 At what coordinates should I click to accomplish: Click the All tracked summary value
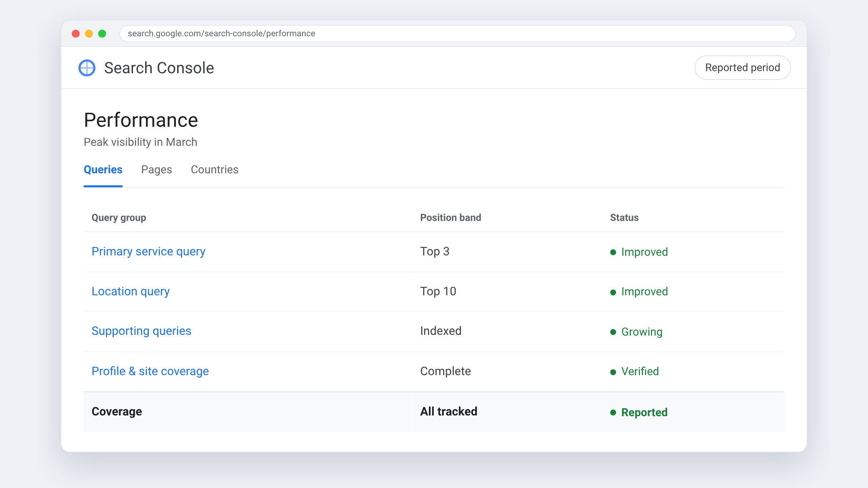[x=449, y=412]
